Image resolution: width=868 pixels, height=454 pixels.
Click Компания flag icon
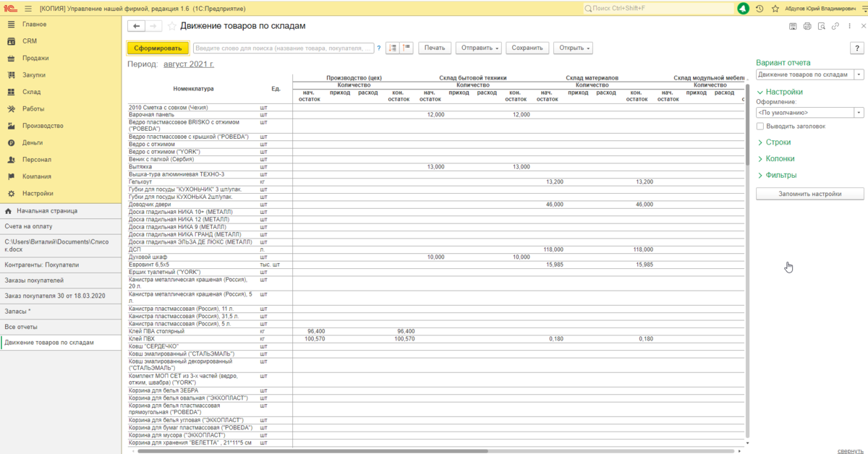12,176
